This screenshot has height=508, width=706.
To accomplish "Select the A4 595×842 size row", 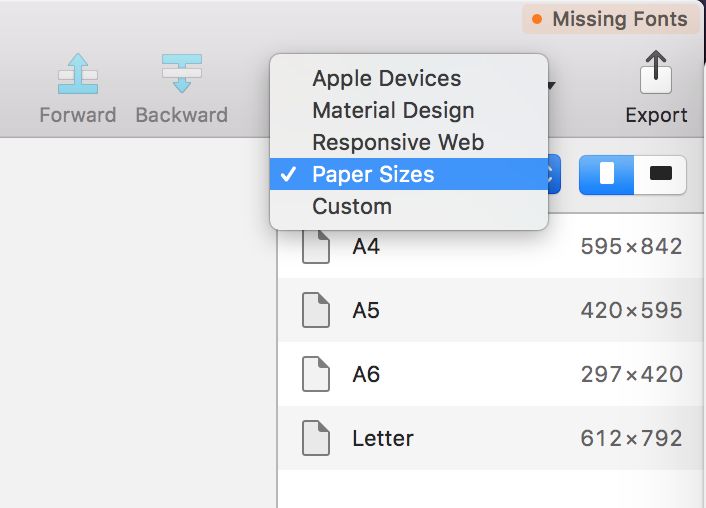I will pyautogui.click(x=490, y=246).
